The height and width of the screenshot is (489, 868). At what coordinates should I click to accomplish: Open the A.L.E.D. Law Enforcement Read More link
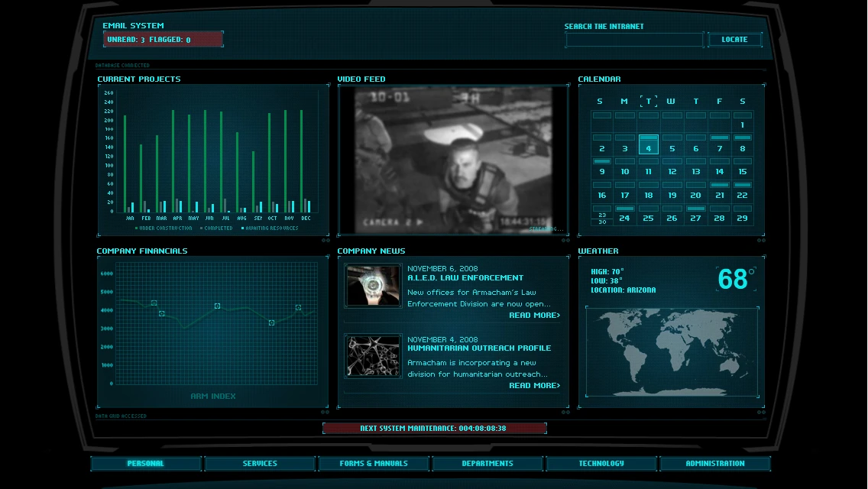pos(535,315)
